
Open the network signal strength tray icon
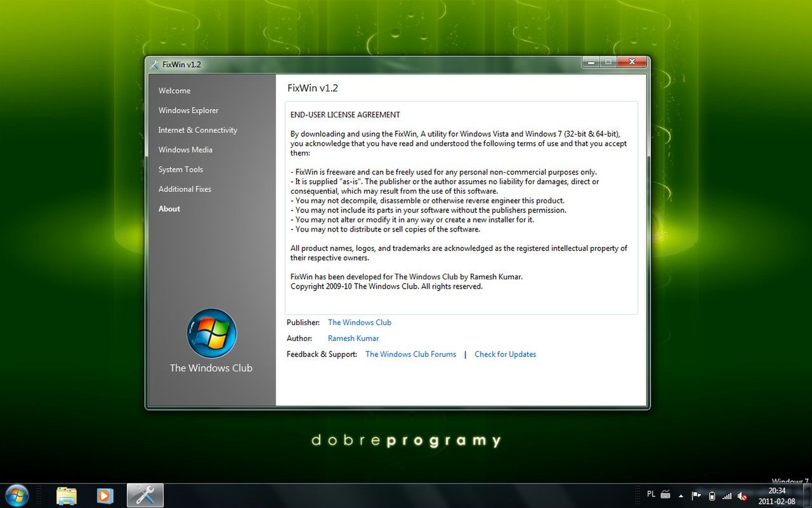[727, 496]
